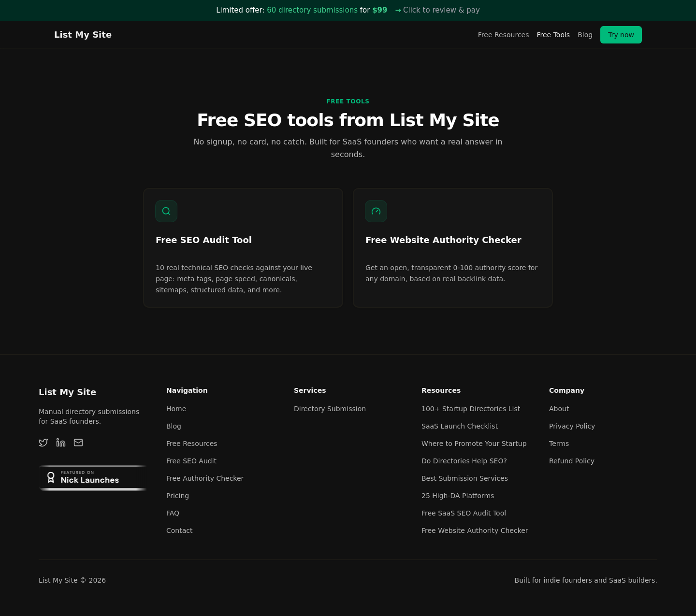Select Free Tools in top navigation
This screenshot has height=616, width=696.
553,35
